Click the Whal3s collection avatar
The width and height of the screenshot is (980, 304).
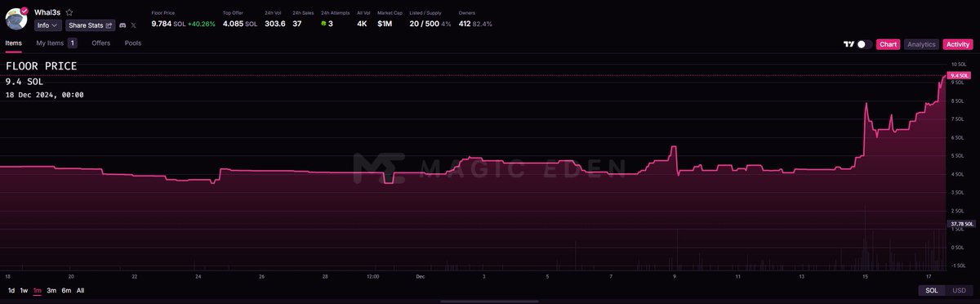click(x=17, y=18)
